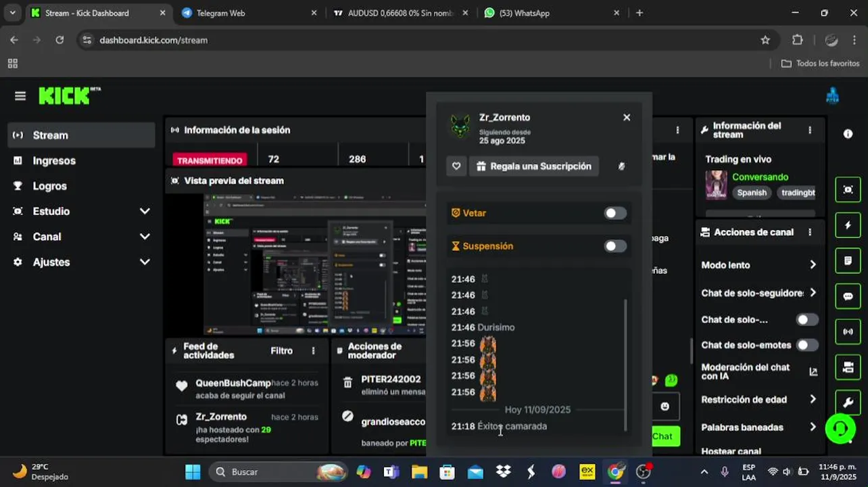Toggle Chat de solo-... switch
The width and height of the screenshot is (868, 487).
(807, 320)
